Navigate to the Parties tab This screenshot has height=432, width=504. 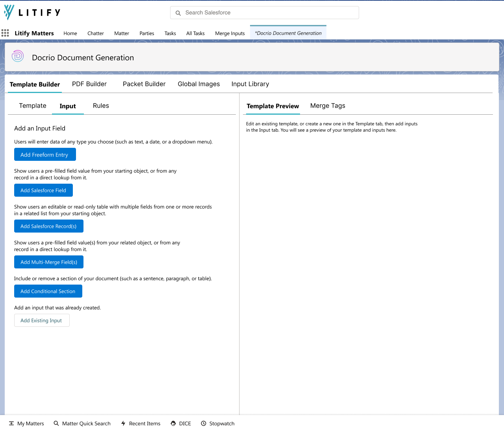(x=147, y=34)
